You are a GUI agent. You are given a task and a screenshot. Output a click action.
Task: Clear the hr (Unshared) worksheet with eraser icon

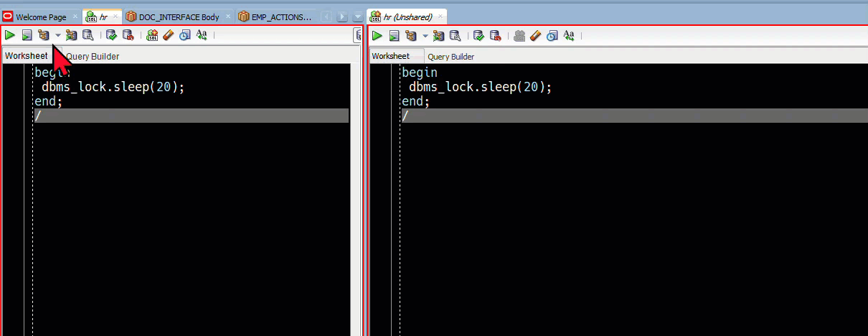535,35
